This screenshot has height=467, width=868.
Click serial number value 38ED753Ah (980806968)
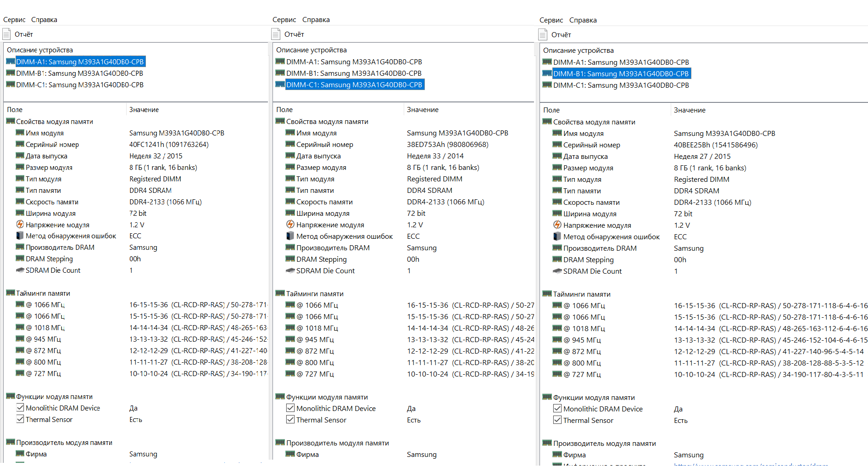pos(448,144)
